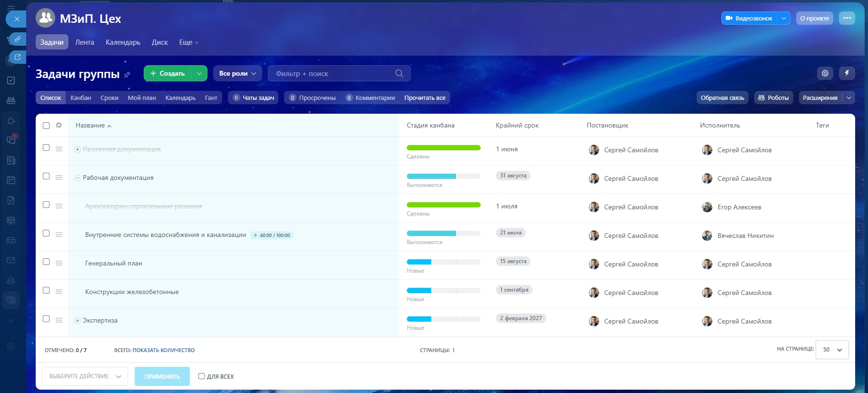Viewport: 868px width, 393px height.
Task: Open row menu for Генеральный план
Action: (59, 263)
